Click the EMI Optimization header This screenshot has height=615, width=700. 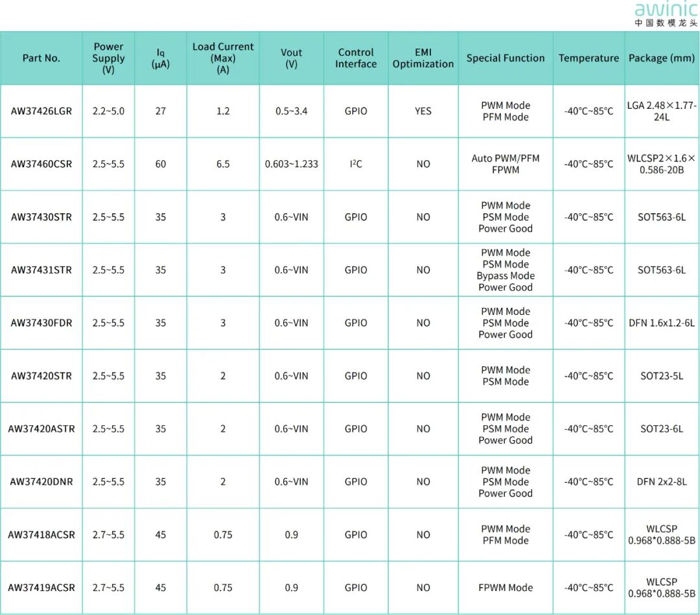pos(423,58)
